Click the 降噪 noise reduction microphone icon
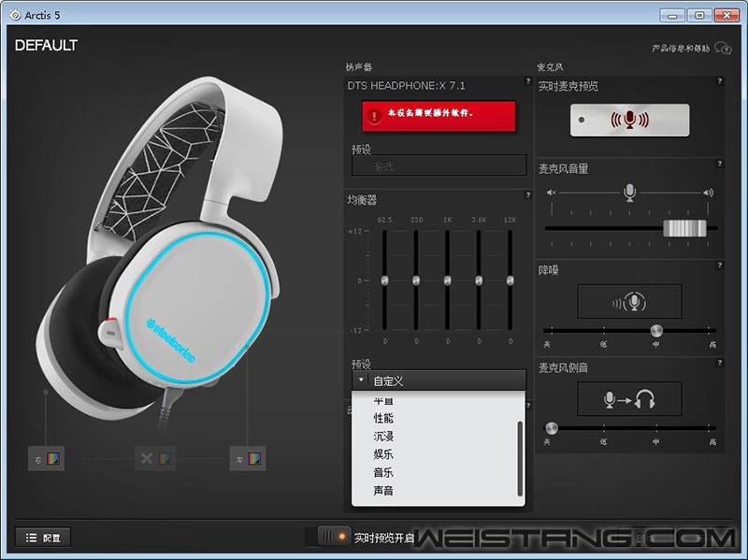This screenshot has height=560, width=748. [629, 302]
